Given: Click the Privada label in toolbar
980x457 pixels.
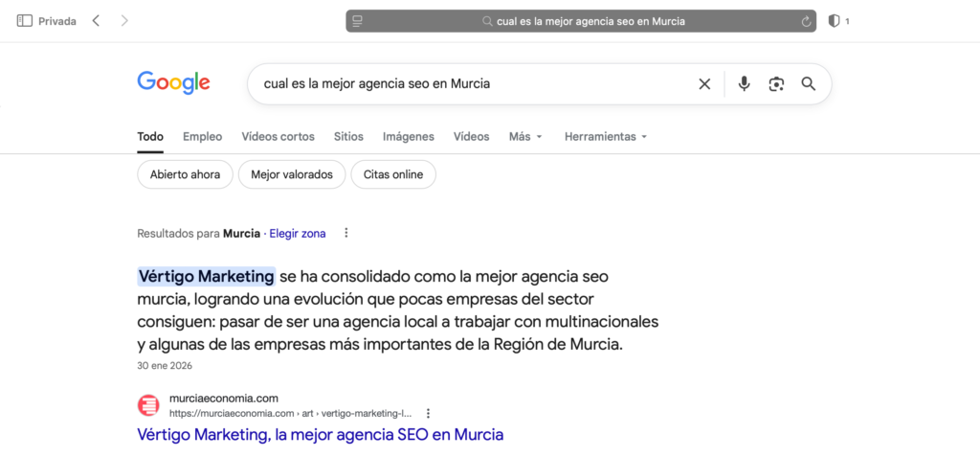Looking at the screenshot, I should [x=57, y=21].
